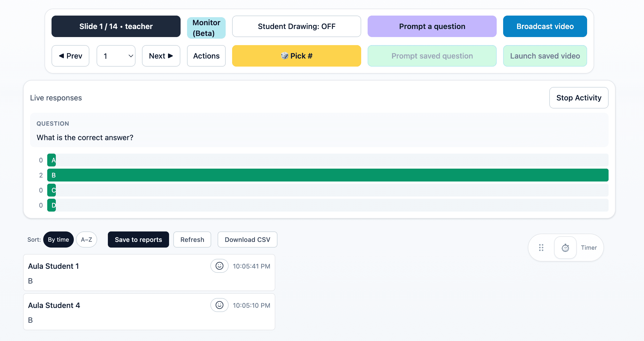Image resolution: width=644 pixels, height=341 pixels.
Task: Switch sorting to A–Z
Action: pyautogui.click(x=86, y=240)
